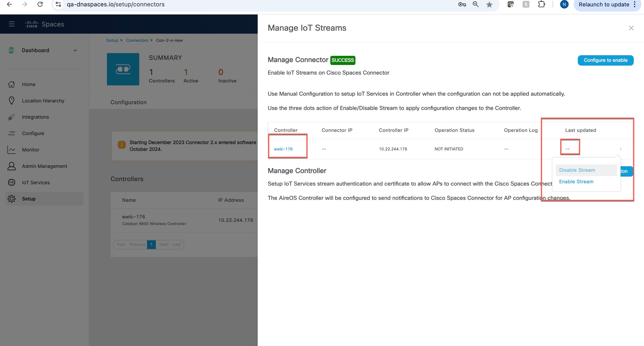644x346 pixels.
Task: Click SUCCESS status badge
Action: [342, 60]
